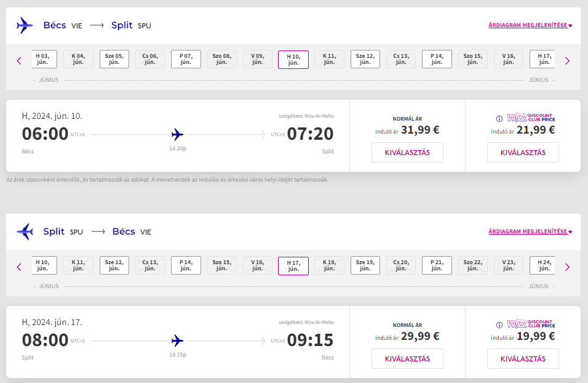Select return date P 21, jún.
Screen dimensions: 588x383
(437, 265)
